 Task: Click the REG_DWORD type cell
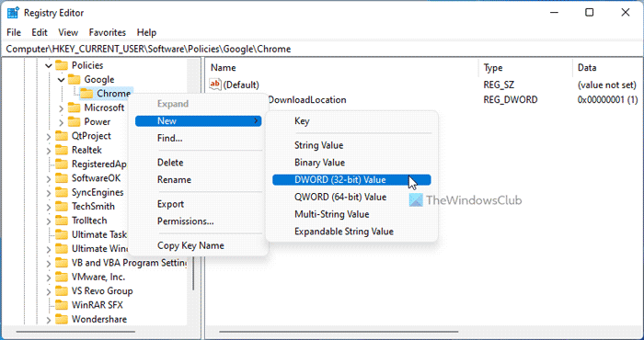tap(511, 99)
